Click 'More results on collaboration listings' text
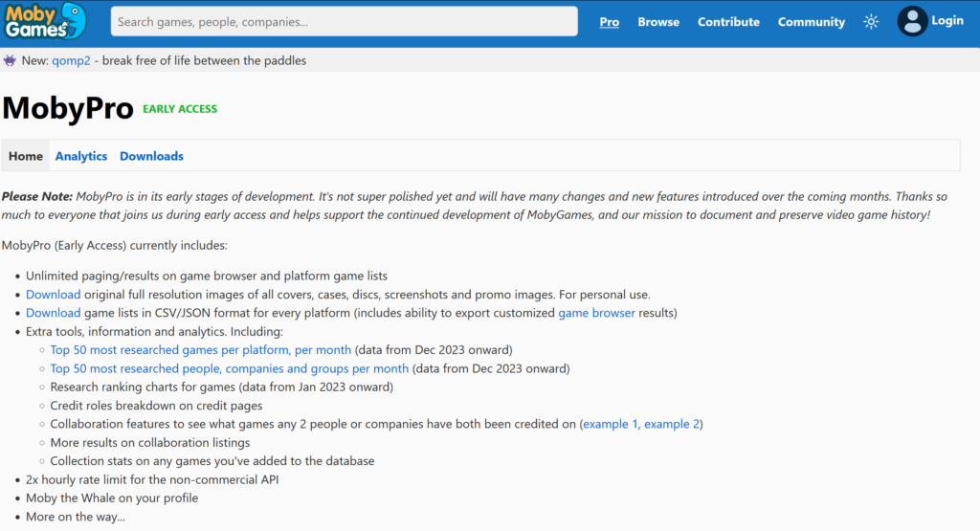The height and width of the screenshot is (531, 980). pos(150,443)
